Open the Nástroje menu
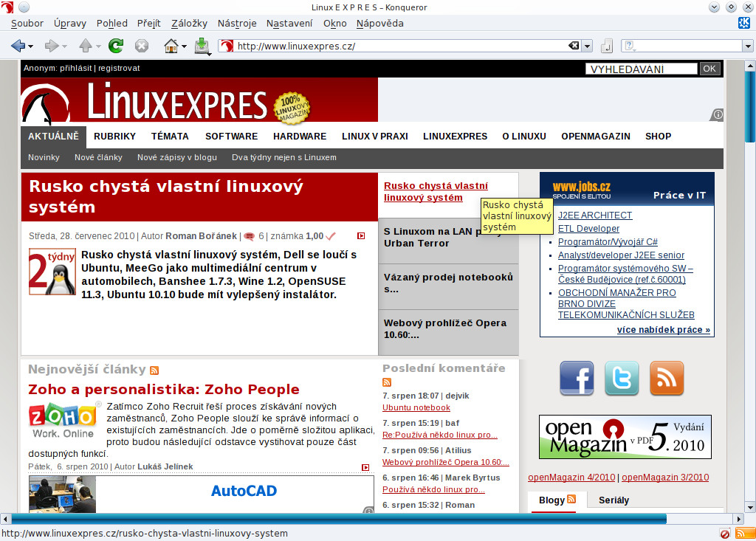This screenshot has height=541, width=756. click(237, 23)
